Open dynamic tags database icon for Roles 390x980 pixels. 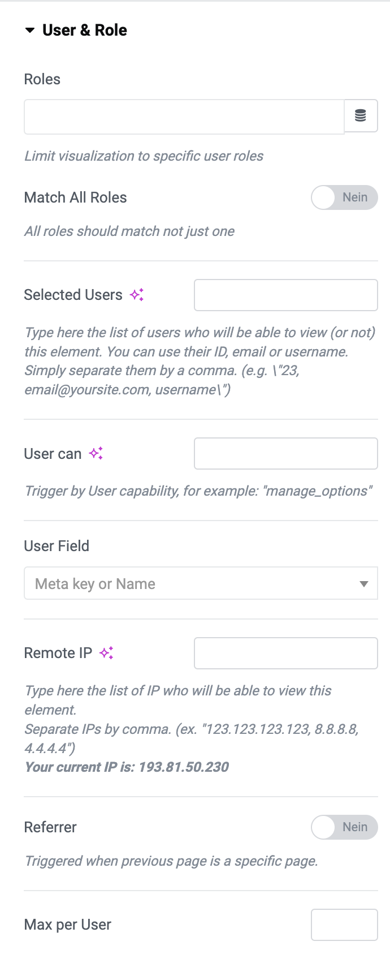[x=361, y=116]
